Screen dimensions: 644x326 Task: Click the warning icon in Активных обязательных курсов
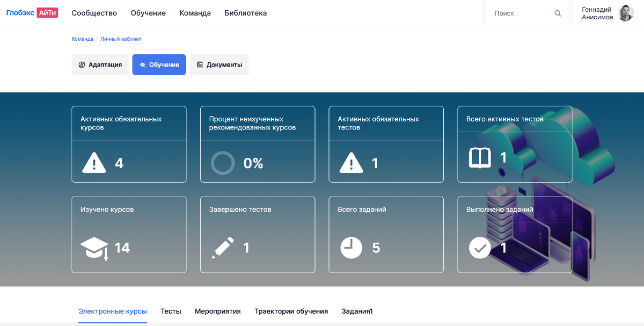(x=94, y=163)
